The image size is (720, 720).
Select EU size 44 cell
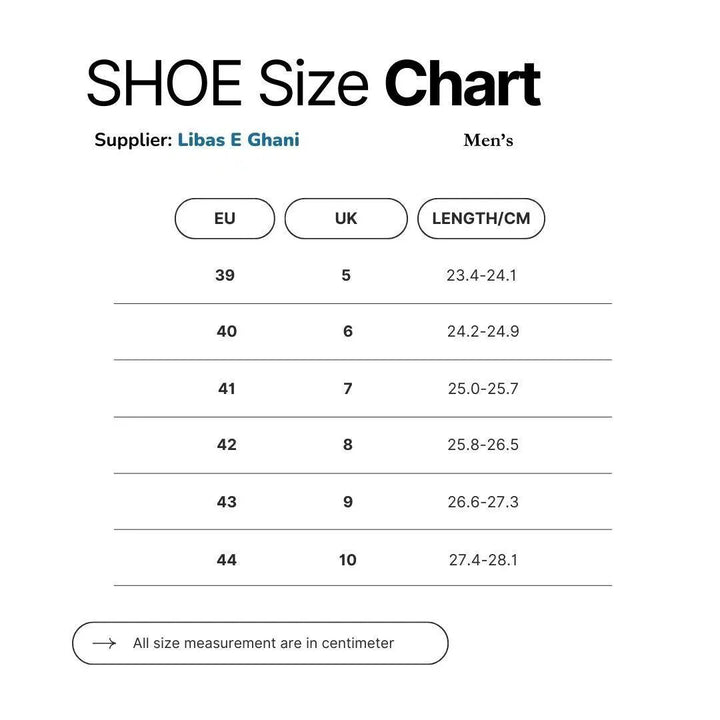click(x=227, y=560)
